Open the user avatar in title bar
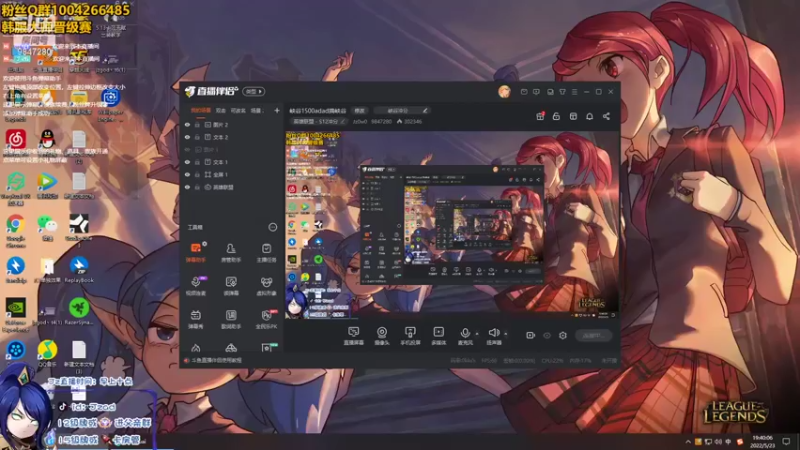Image resolution: width=800 pixels, height=450 pixels. pos(504,92)
